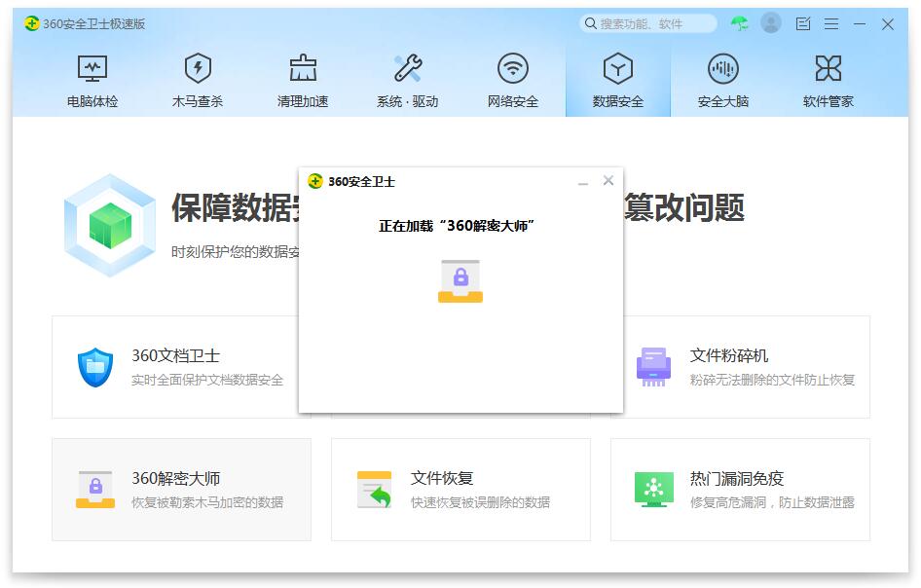
Task: Open the user avatar in the title bar
Action: (x=771, y=23)
